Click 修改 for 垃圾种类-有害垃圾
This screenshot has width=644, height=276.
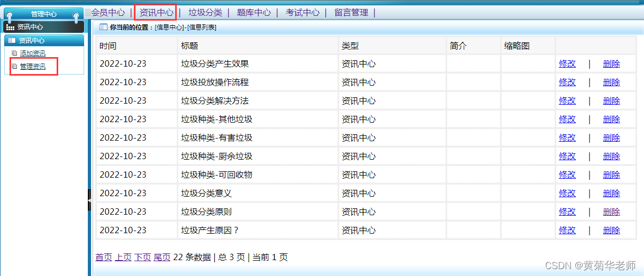[567, 137]
